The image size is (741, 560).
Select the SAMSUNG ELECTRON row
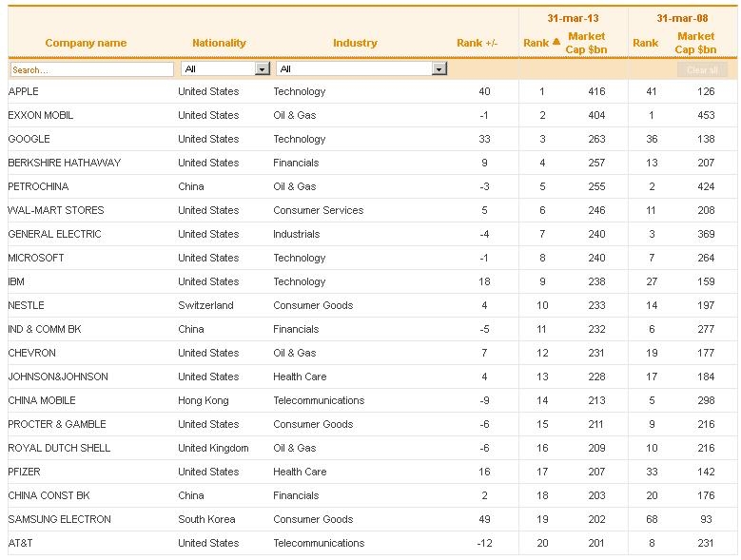372,519
